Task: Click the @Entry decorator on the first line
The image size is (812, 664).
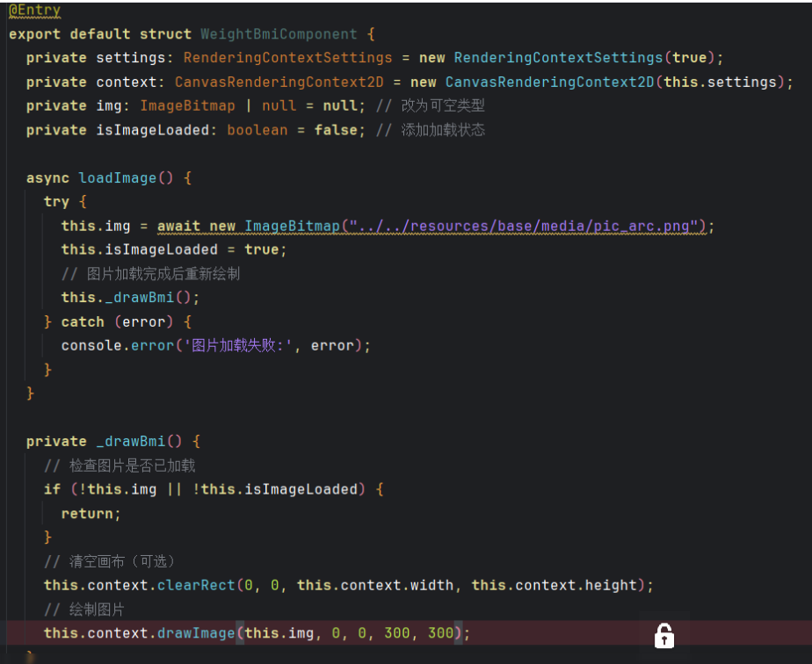Action: 35,11
